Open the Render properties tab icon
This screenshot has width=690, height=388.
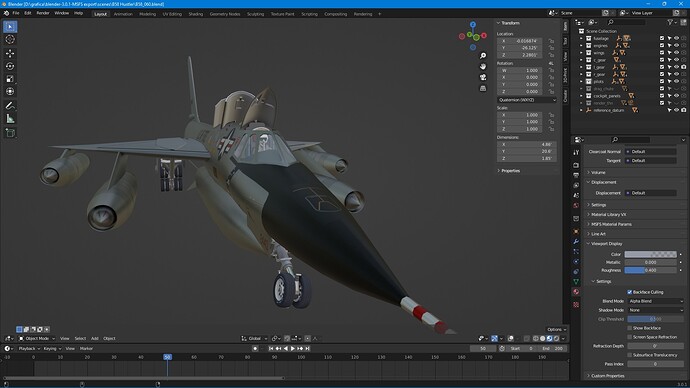coord(576,165)
